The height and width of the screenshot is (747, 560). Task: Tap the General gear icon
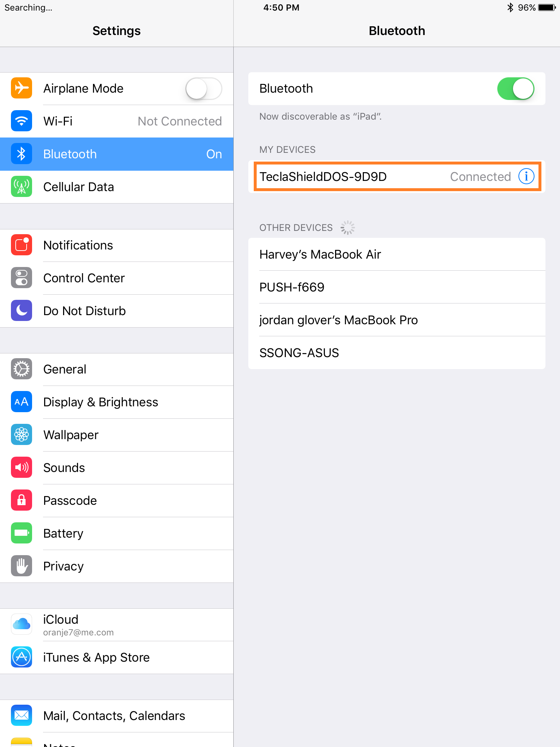click(22, 369)
